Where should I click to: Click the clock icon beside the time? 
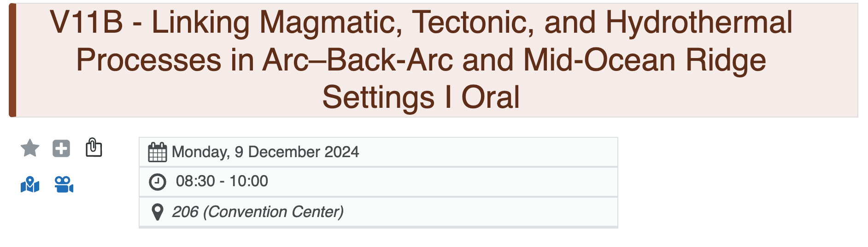(x=157, y=182)
